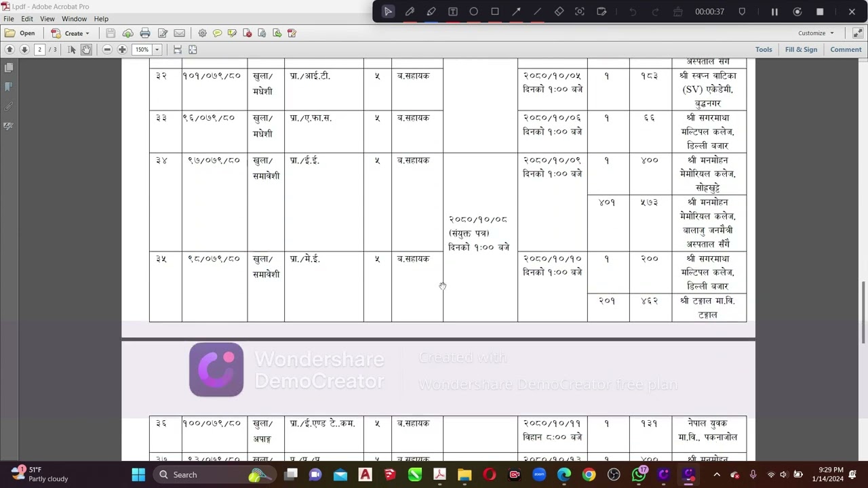This screenshot has height=488, width=868.
Task: Open Google Chrome from the taskbar
Action: point(589,474)
